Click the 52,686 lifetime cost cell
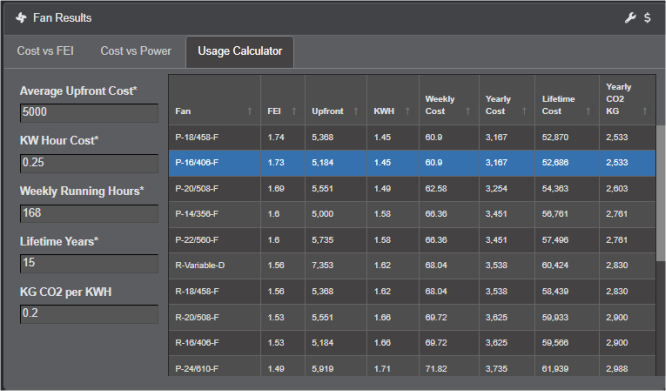The width and height of the screenshot is (666, 391). click(567, 163)
